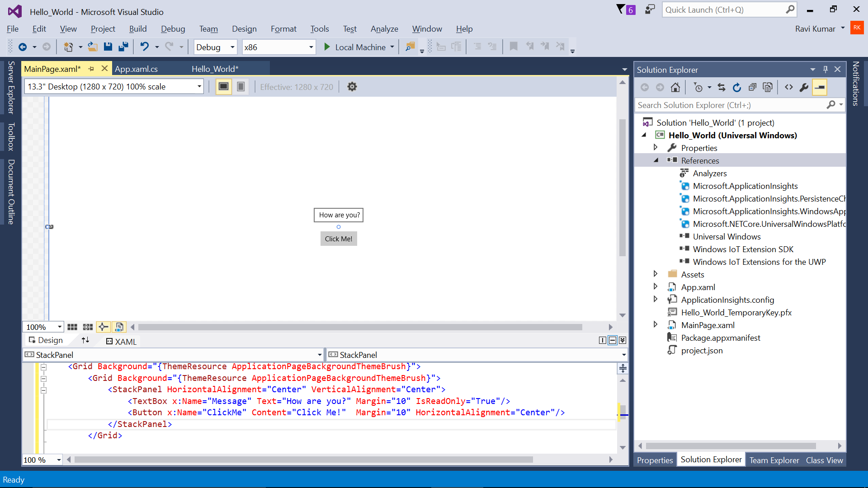Pin the MainPage.xaml tab
This screenshot has height=488, width=868.
pyautogui.click(x=91, y=69)
